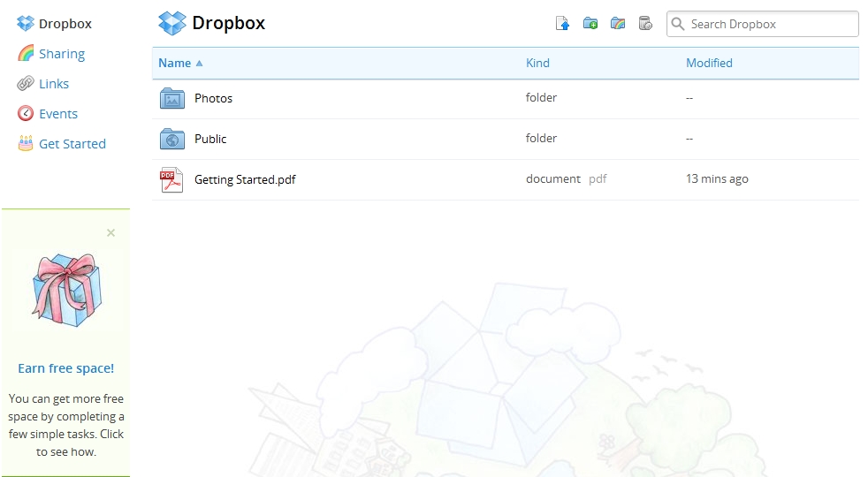
Task: Sort the file list by Kind column
Action: (537, 63)
